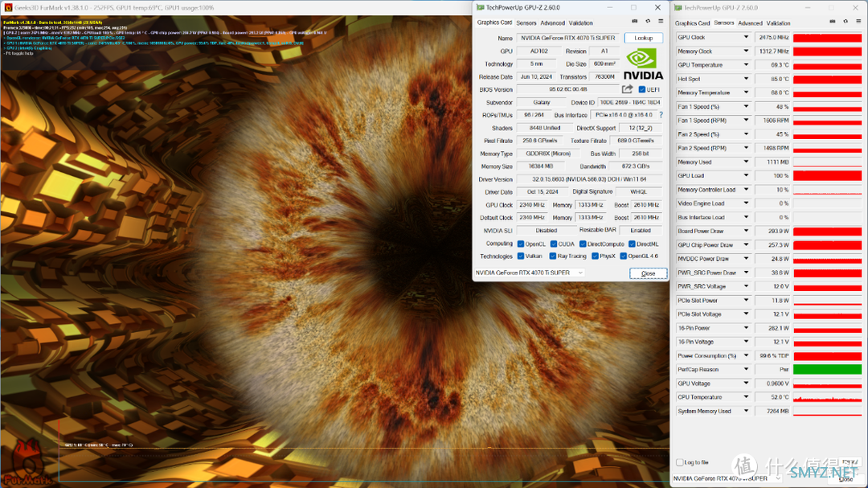Switch to Sensors tab in left GPU-Z window
The height and width of the screenshot is (488, 868).
(x=526, y=23)
